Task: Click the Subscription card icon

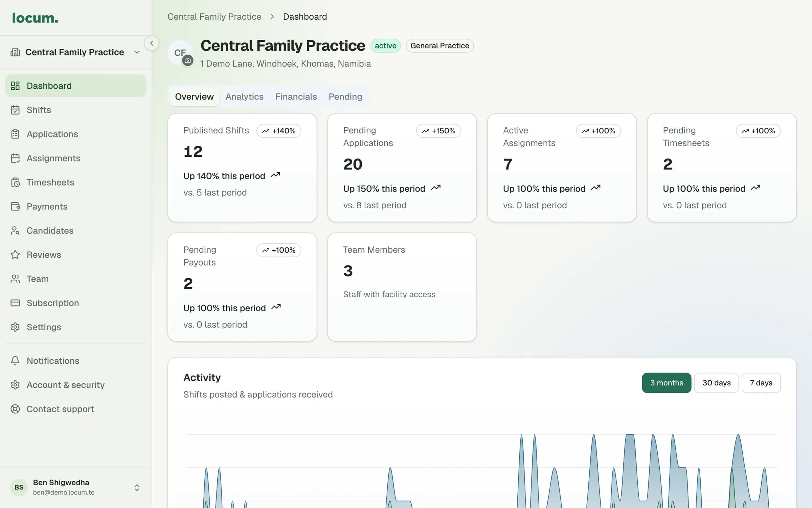Action: [x=15, y=303]
